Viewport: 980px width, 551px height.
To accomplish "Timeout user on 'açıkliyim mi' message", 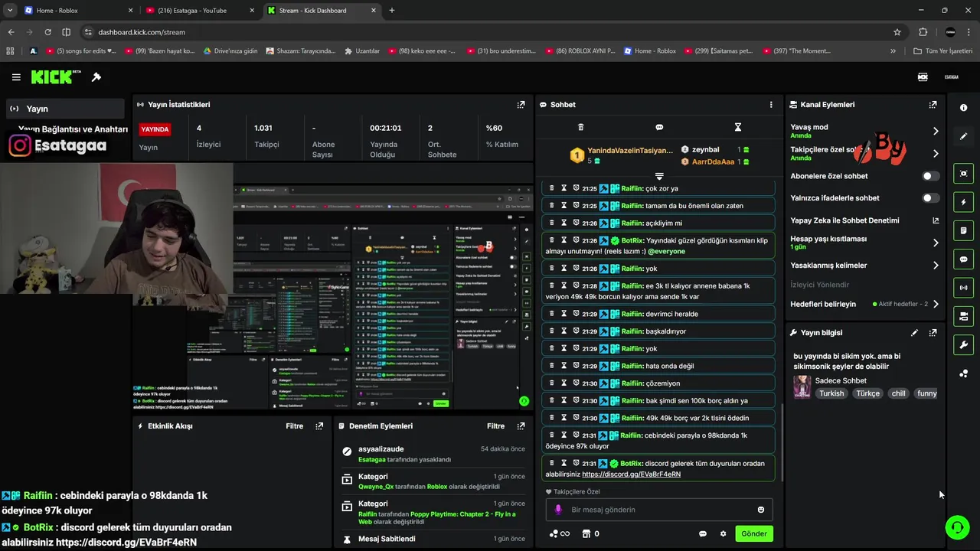I will (x=563, y=223).
